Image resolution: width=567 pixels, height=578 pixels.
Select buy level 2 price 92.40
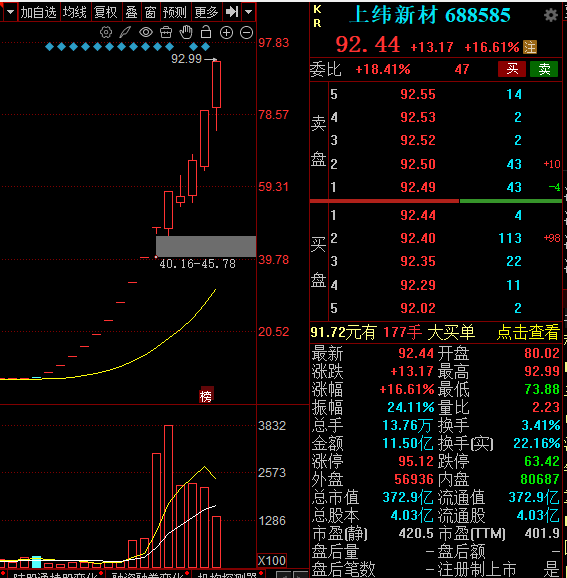coord(418,238)
